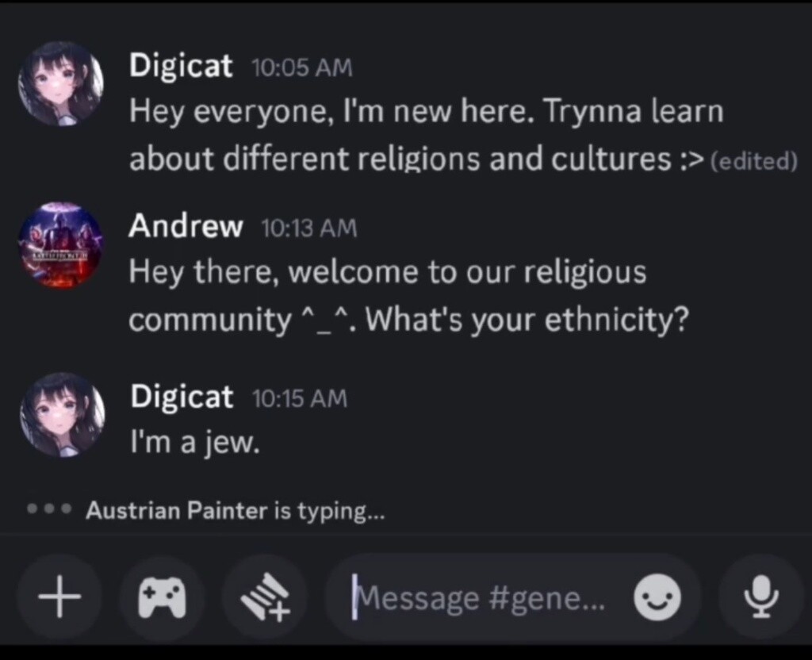Open Andrew's profile avatar
This screenshot has width=812, height=660.
(60, 245)
